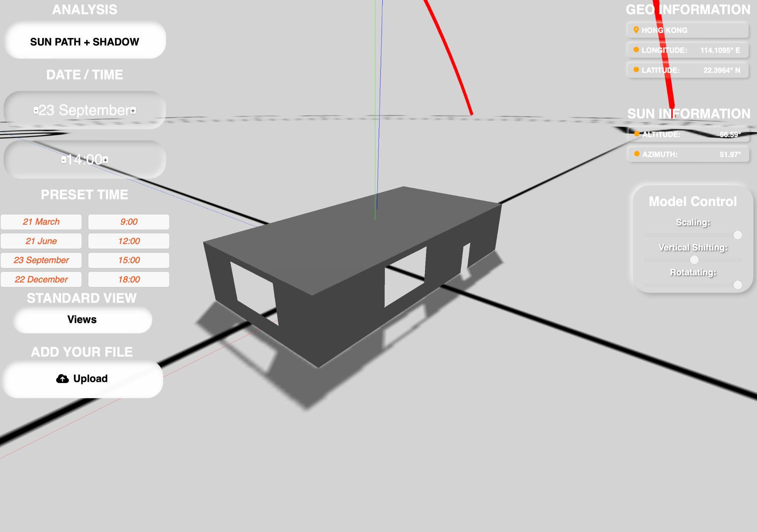Viewport: 757px width, 532px height.
Task: Click the plus stepper to advance the date
Action: [x=133, y=111]
